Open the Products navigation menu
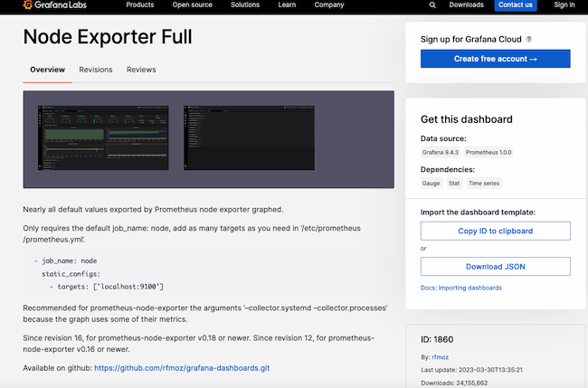588x388 pixels. [139, 5]
